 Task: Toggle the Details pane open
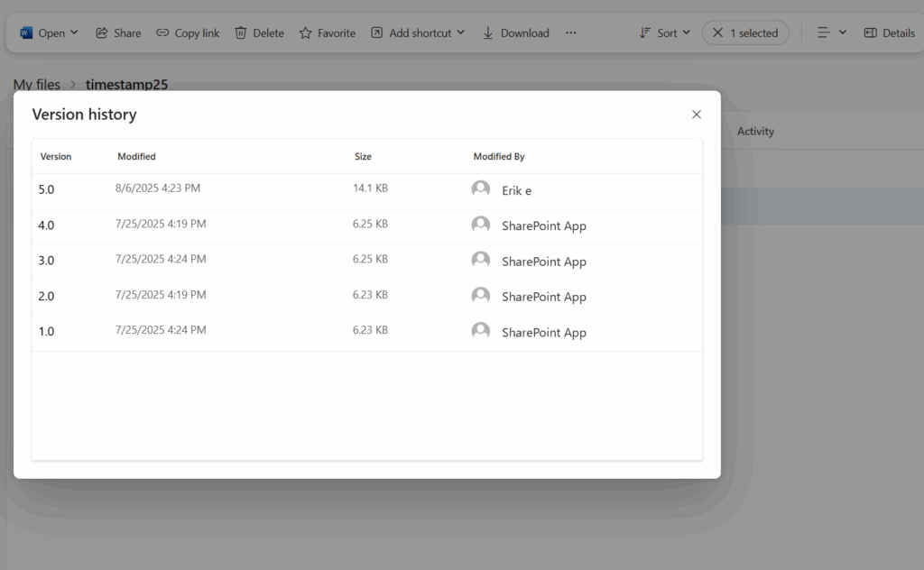pos(889,32)
